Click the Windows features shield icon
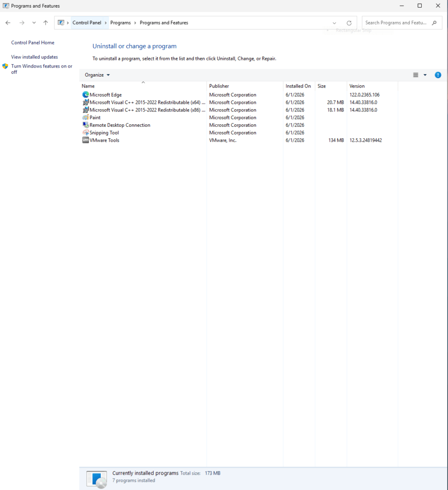 5,66
